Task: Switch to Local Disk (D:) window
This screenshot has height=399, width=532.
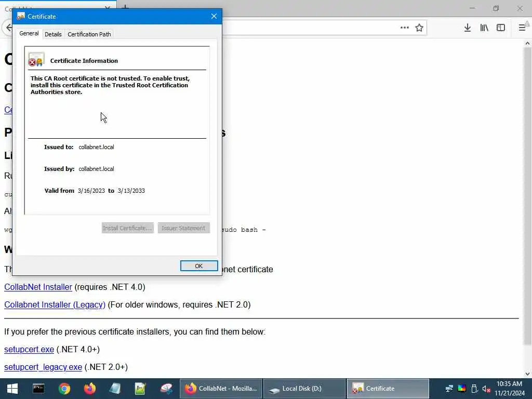Action: click(x=304, y=389)
